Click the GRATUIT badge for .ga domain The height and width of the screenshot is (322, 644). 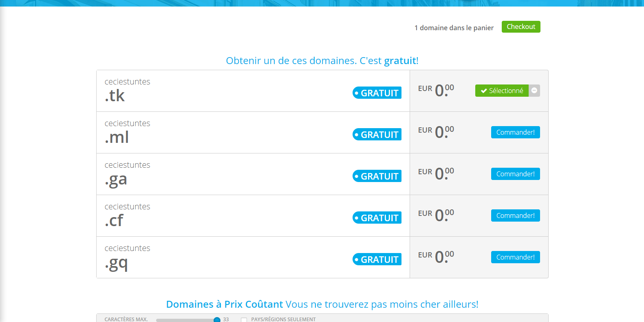(x=377, y=176)
